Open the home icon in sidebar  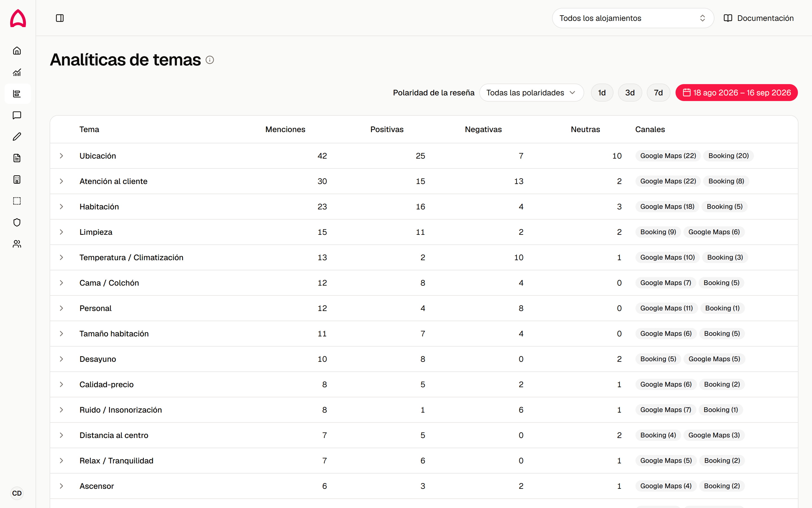click(x=17, y=51)
